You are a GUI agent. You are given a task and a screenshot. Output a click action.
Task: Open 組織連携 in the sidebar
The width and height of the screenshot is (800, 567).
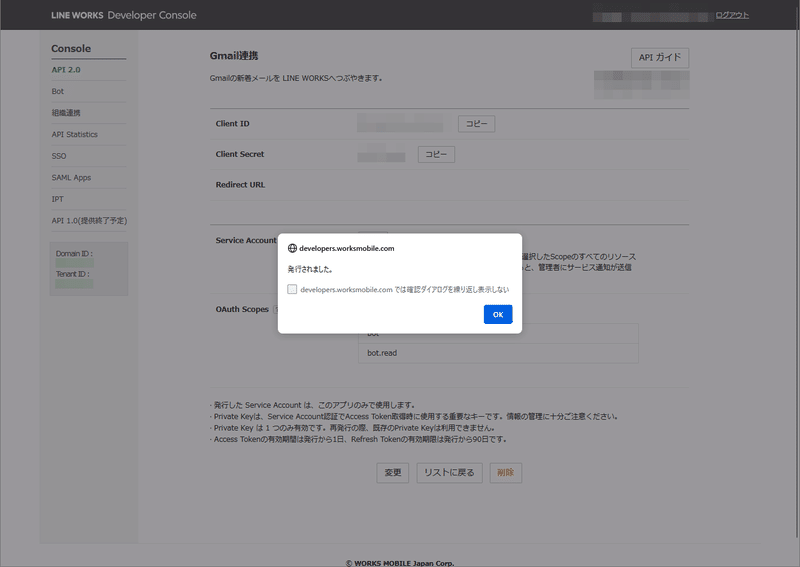coord(66,113)
